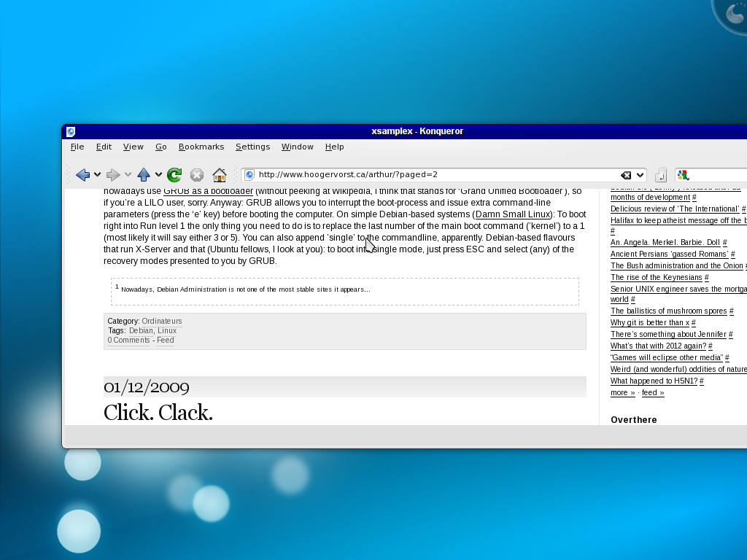747x560 pixels.
Task: Click the greyed Forward arrow icon
Action: [113, 175]
